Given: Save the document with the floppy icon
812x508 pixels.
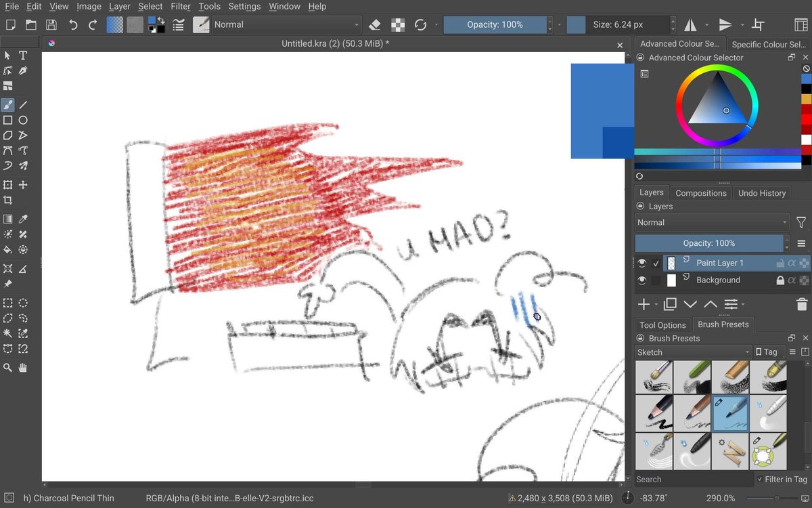Looking at the screenshot, I should pos(51,25).
